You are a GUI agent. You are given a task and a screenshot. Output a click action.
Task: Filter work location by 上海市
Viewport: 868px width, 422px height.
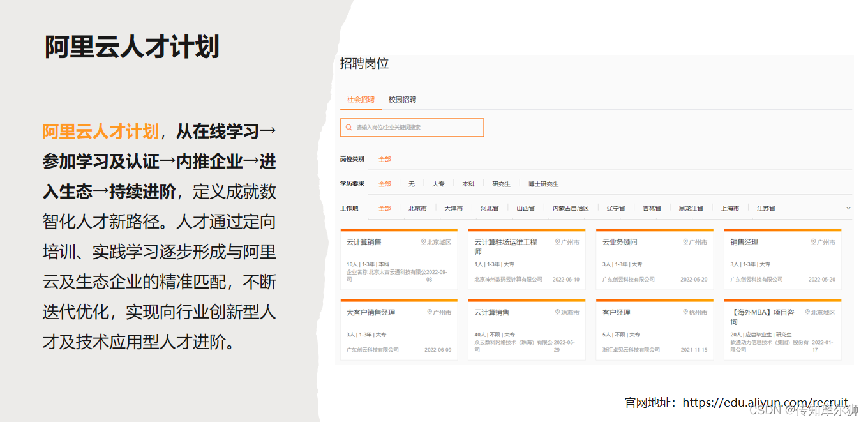coord(730,208)
